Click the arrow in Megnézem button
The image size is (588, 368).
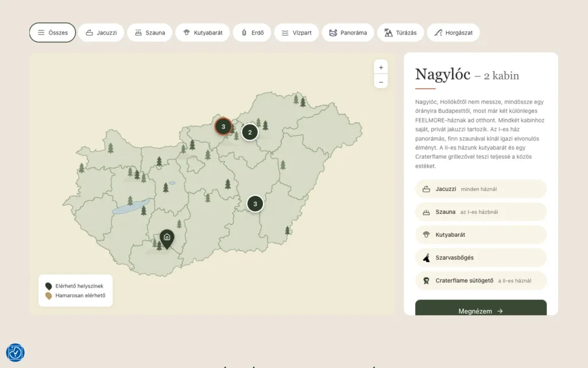coord(500,311)
